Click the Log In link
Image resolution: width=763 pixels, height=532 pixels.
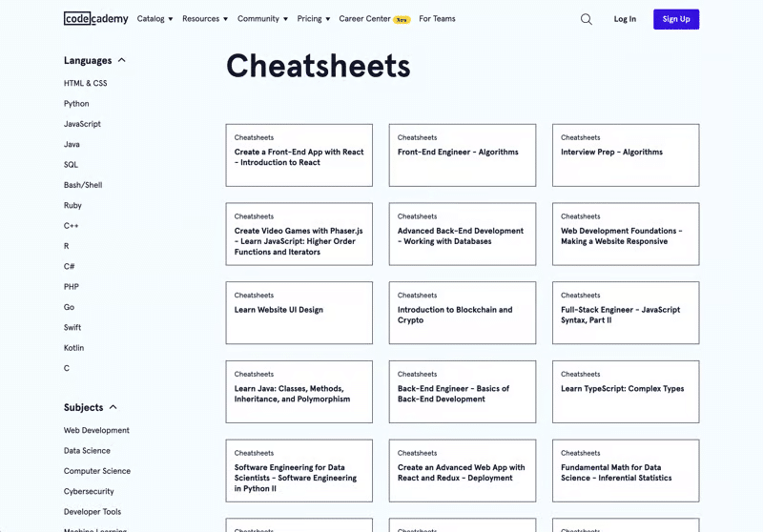(625, 19)
